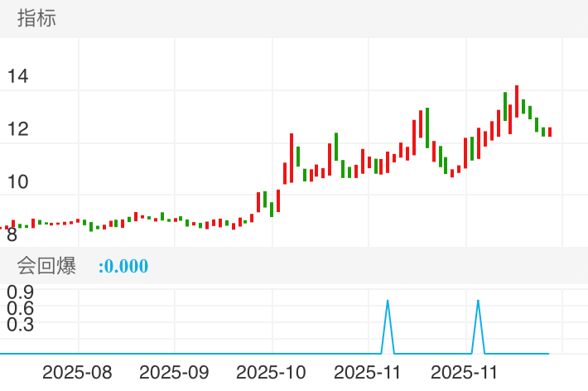Select the 2025-09 date label
Viewport: 588px width, 391px height.
174,372
